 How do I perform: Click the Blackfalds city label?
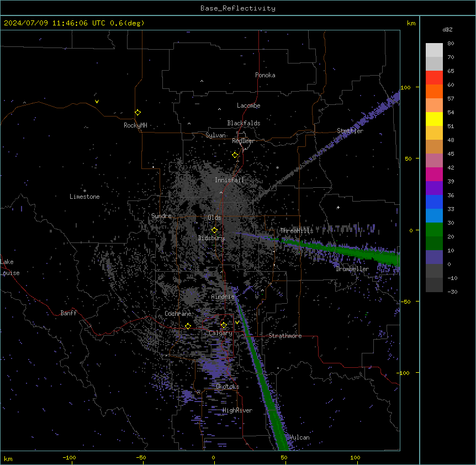244,123
